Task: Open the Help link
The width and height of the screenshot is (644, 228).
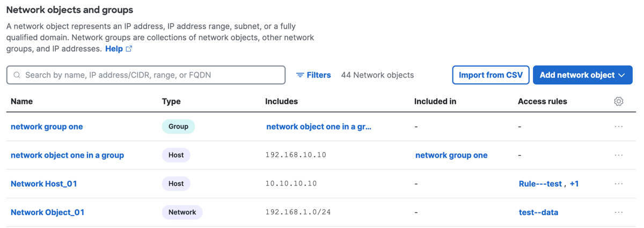Action: click(x=114, y=48)
